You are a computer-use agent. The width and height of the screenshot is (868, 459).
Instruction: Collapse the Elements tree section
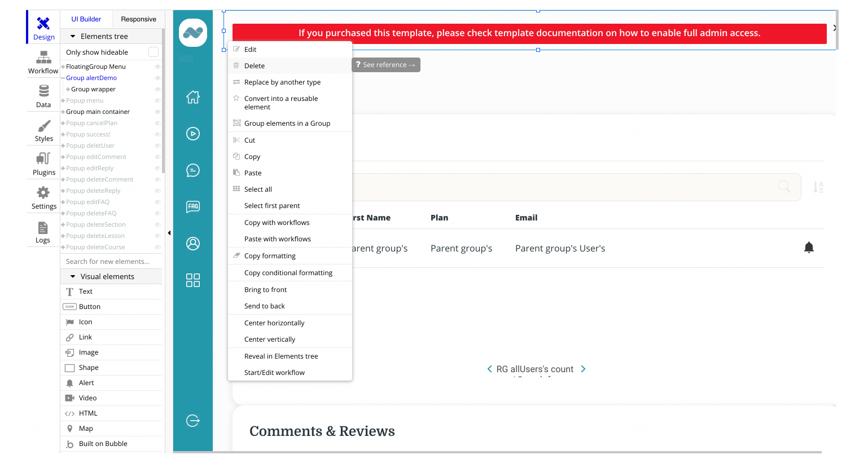[73, 37]
